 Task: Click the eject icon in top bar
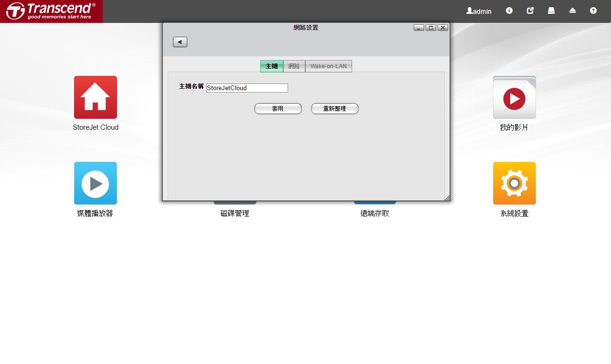(572, 10)
